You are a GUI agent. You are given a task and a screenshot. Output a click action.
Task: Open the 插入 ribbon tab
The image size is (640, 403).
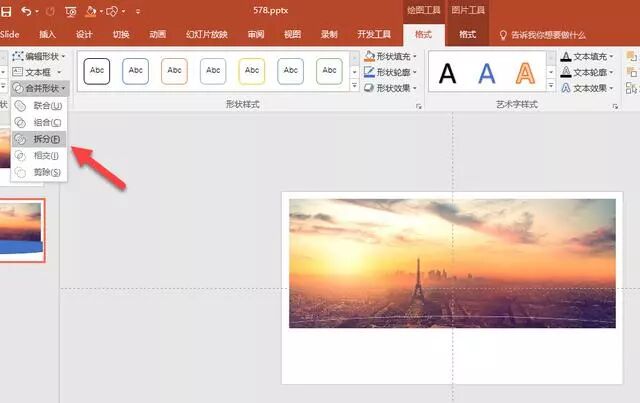click(47, 34)
